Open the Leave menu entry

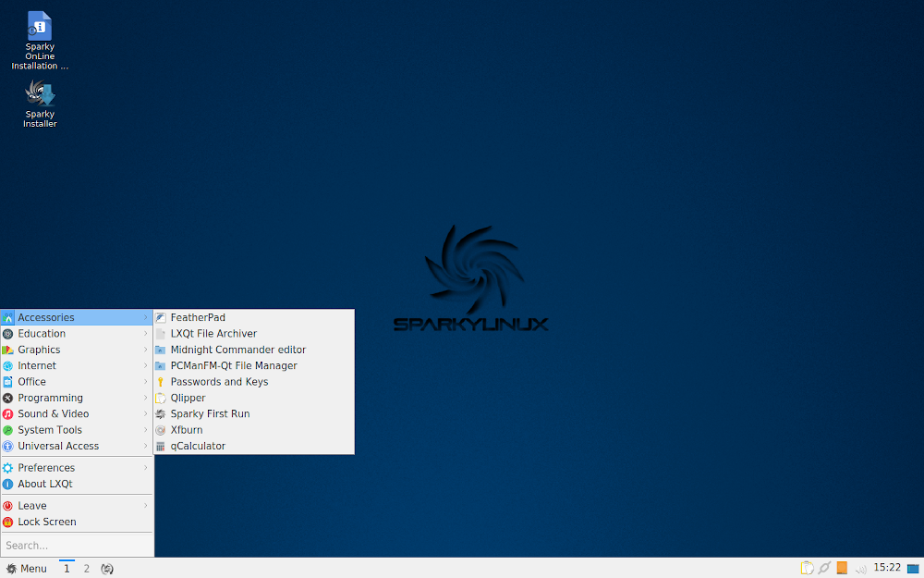click(77, 506)
